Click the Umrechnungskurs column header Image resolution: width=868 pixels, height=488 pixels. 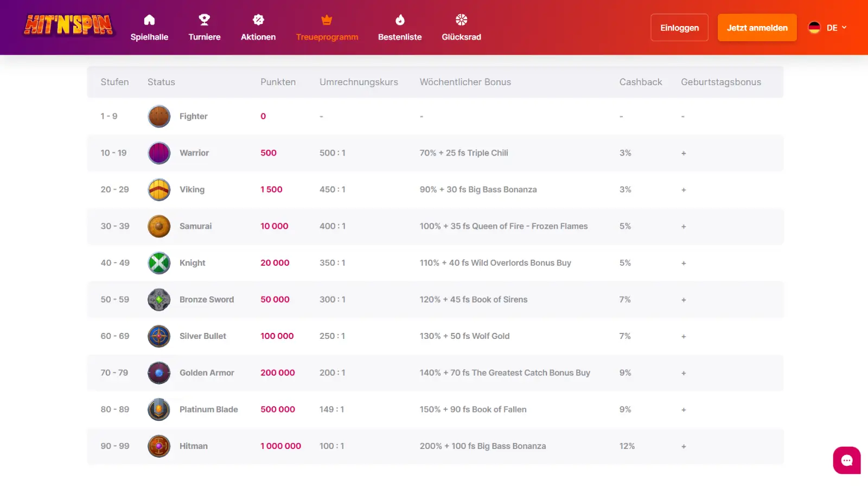(359, 82)
